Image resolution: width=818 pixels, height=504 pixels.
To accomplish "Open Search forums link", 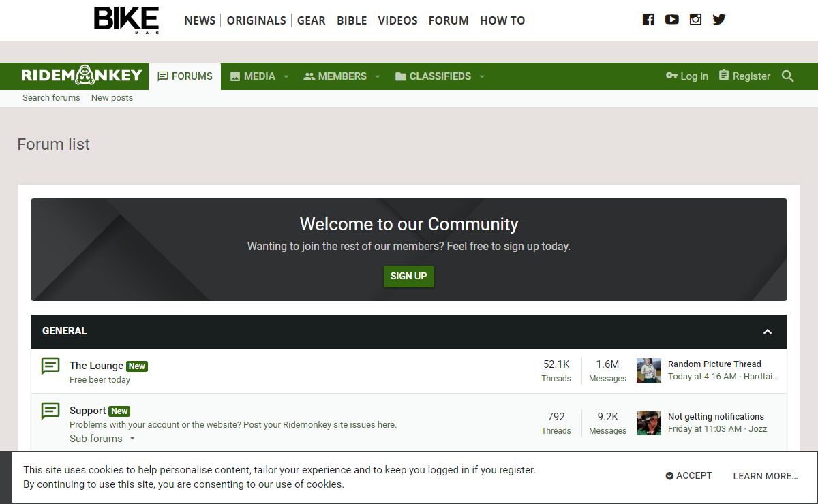I will click(51, 98).
